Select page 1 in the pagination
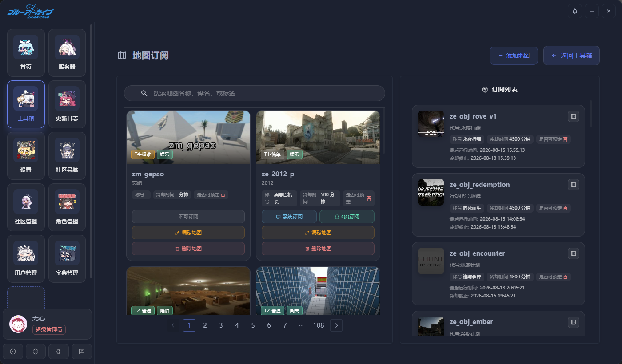This screenshot has height=364, width=622. click(x=189, y=325)
